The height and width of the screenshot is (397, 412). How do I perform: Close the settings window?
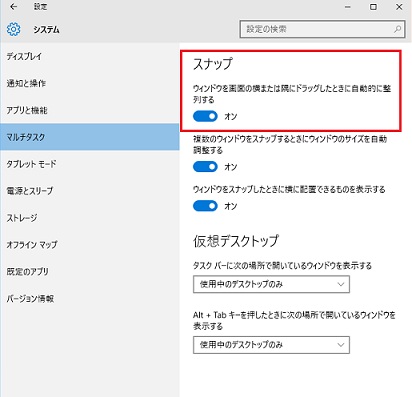coord(399,7)
